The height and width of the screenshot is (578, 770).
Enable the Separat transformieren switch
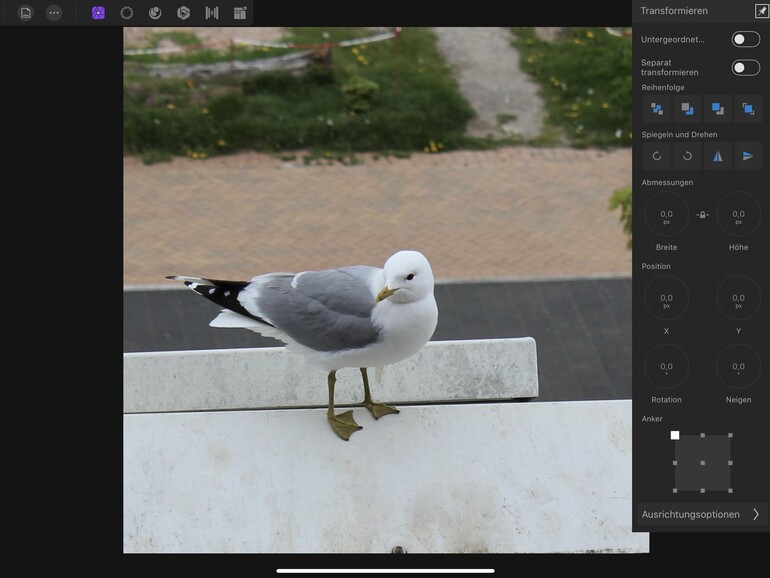(x=745, y=67)
